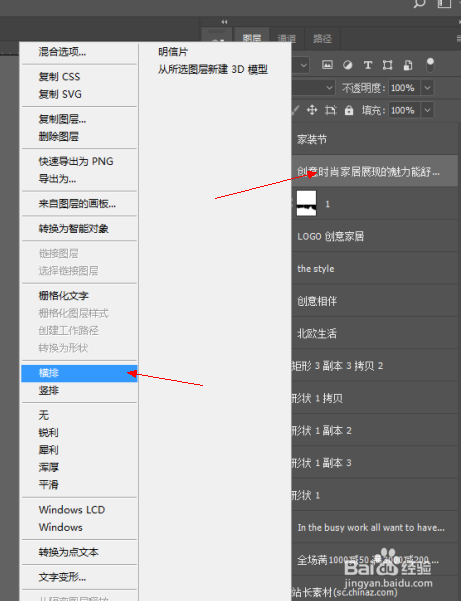Select the 家装节 layer

[x=375, y=139]
